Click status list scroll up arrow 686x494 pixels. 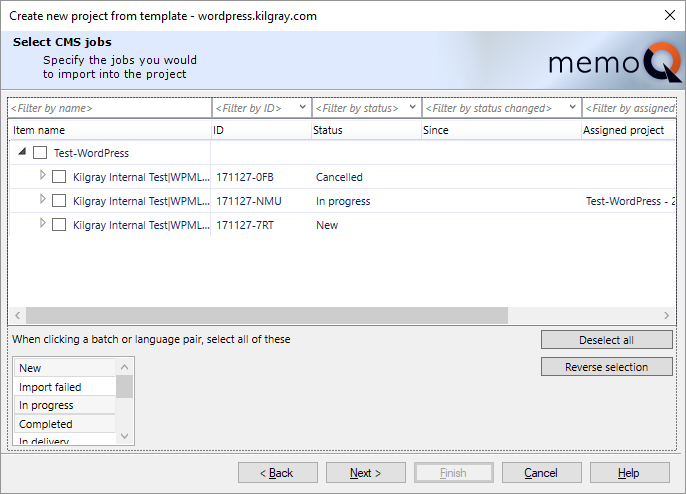pos(125,367)
